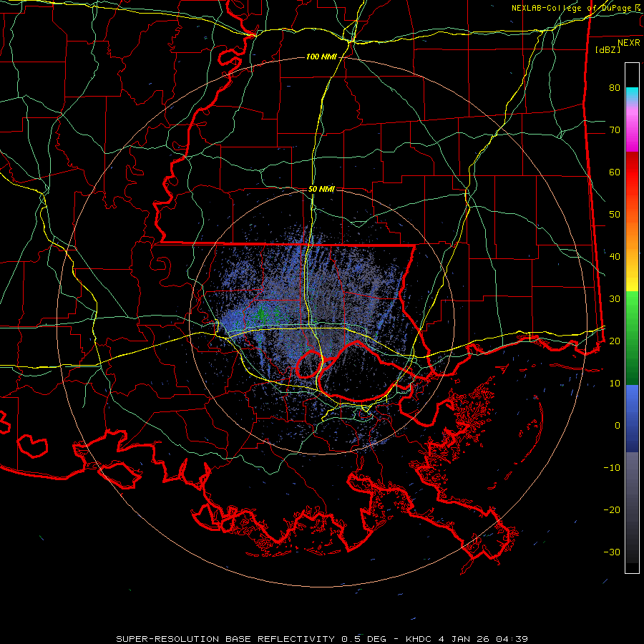Select the 70 value on the dBZ scale
Viewport: 644px width, 644px height.
615,130
